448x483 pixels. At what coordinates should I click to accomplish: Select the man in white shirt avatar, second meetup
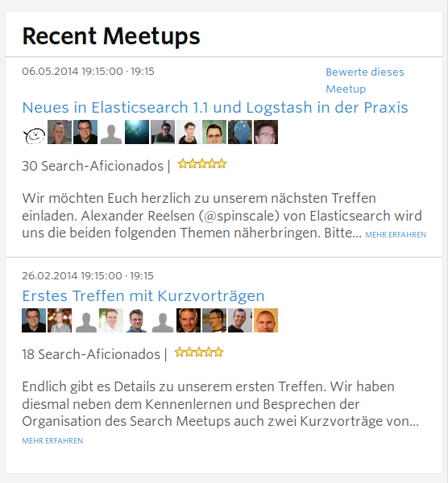111,320
